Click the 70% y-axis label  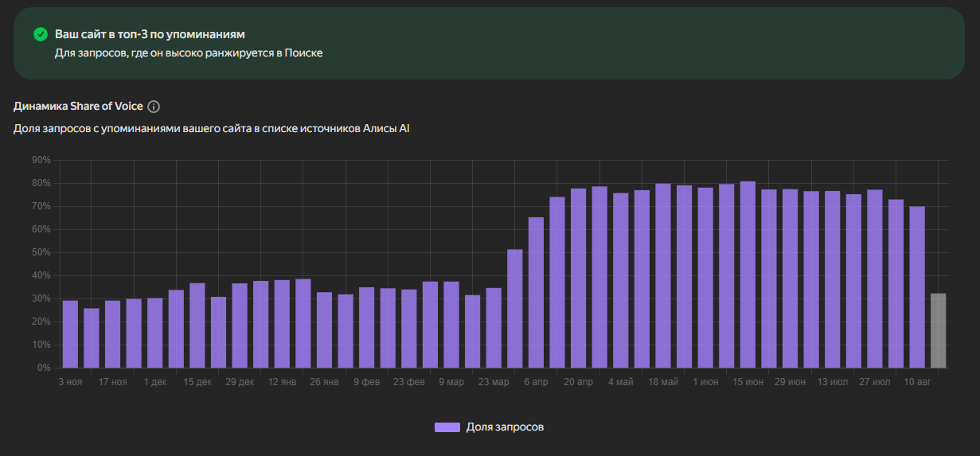(41, 206)
